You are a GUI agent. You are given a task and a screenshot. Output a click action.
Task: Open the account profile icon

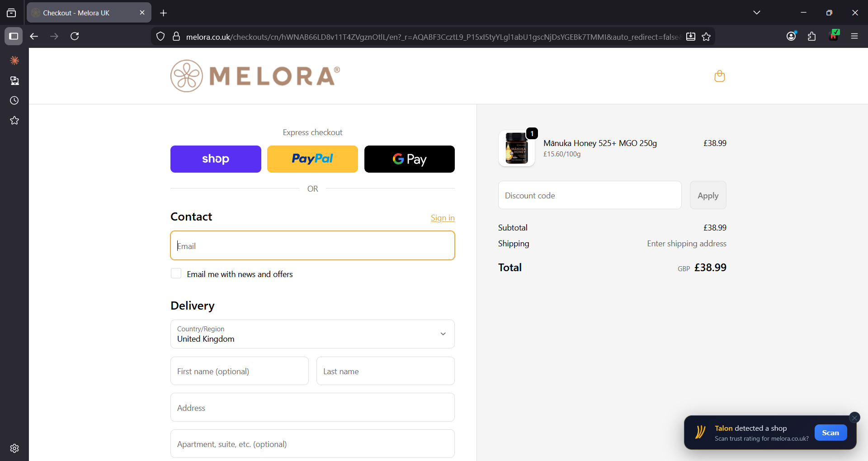coord(791,37)
